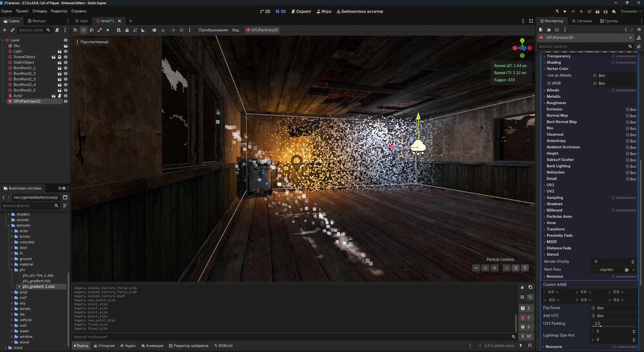Select the Scale mode tool
The image size is (644, 352).
pos(100,30)
